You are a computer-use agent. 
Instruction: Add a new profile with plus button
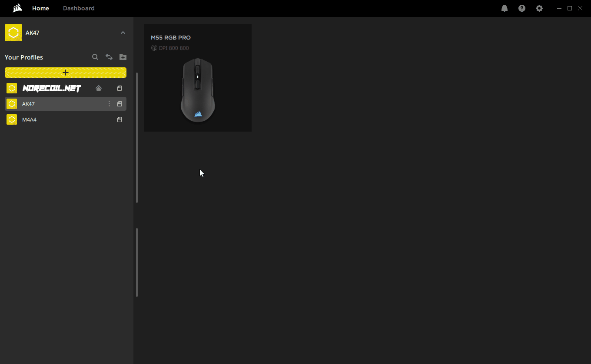(66, 73)
